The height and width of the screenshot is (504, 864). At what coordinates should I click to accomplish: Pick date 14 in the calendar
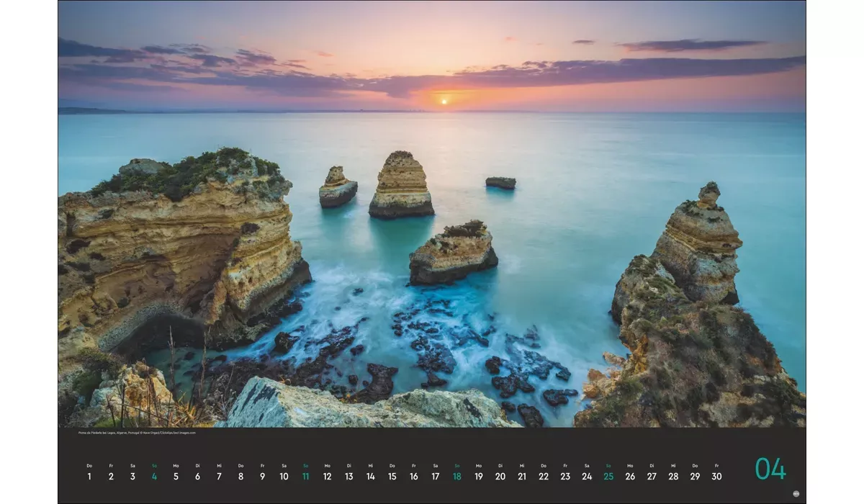click(370, 476)
